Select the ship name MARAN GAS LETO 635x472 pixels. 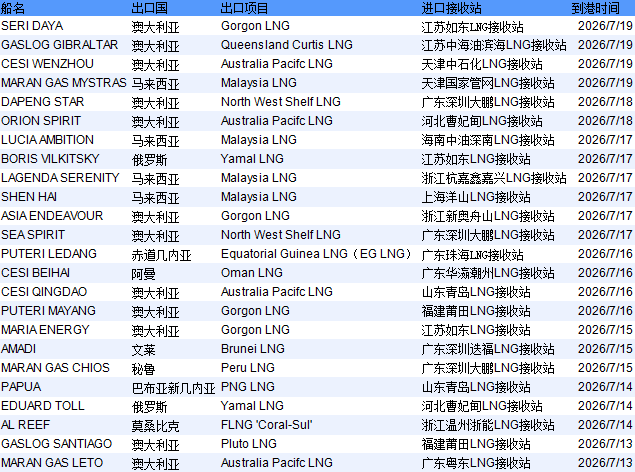pos(52,463)
